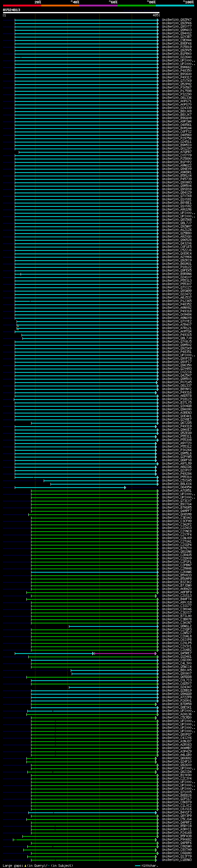The width and height of the screenshot is (197, 868).
Task: Open hit UniRef100_Q9ZPK6
Action: coord(177,23)
